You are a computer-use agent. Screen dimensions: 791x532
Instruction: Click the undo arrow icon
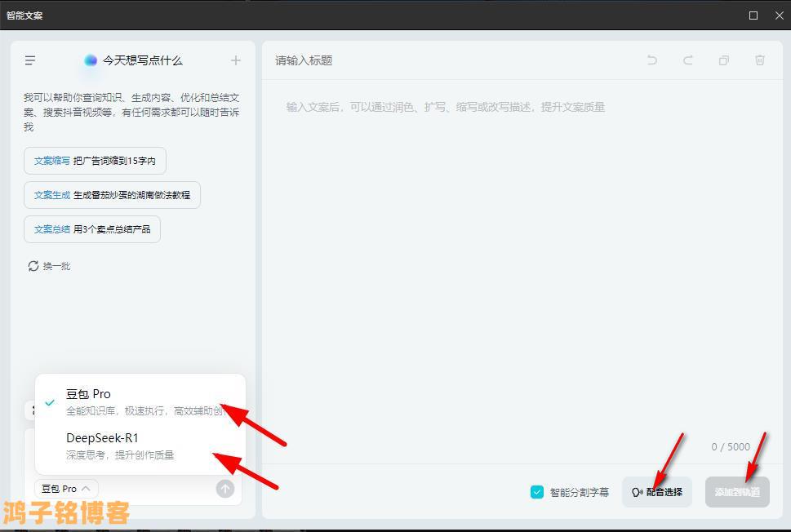click(x=651, y=60)
